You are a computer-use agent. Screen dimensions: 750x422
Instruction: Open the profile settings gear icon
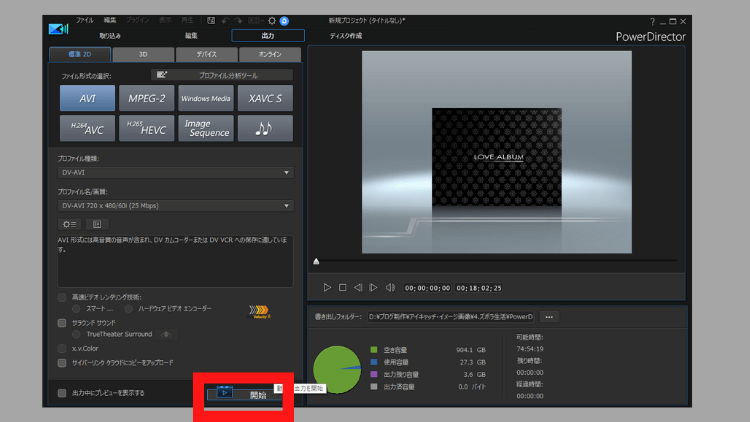click(x=70, y=224)
